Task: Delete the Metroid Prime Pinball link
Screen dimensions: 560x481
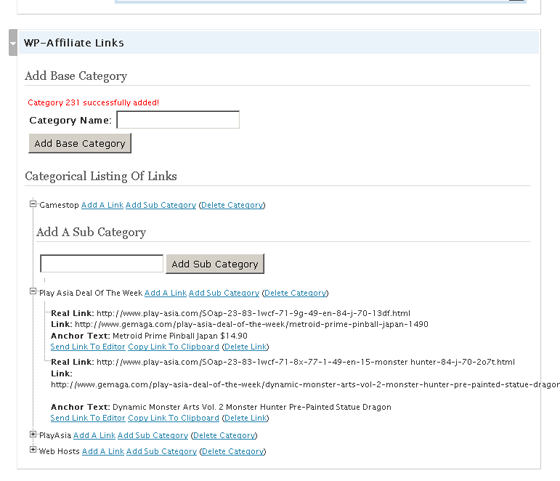Action: [245, 347]
